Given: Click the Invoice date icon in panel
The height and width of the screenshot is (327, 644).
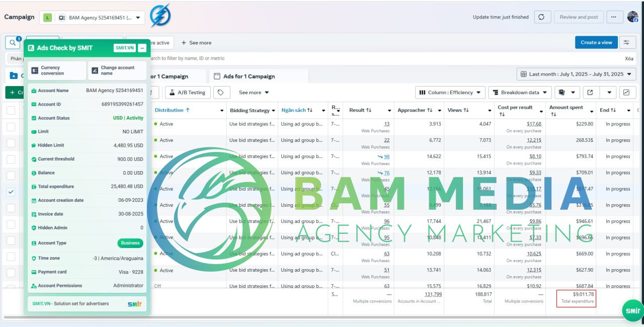Looking at the screenshot, I should [34, 214].
